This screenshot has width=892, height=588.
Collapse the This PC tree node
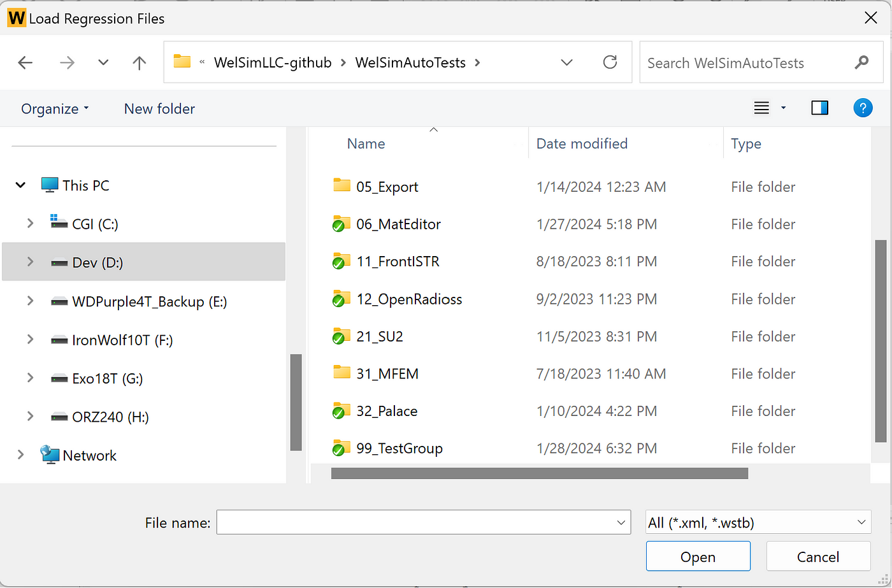[x=20, y=185]
